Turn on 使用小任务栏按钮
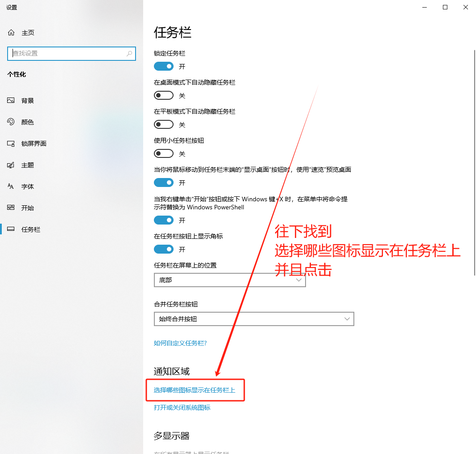This screenshot has width=476, height=454. (163, 153)
